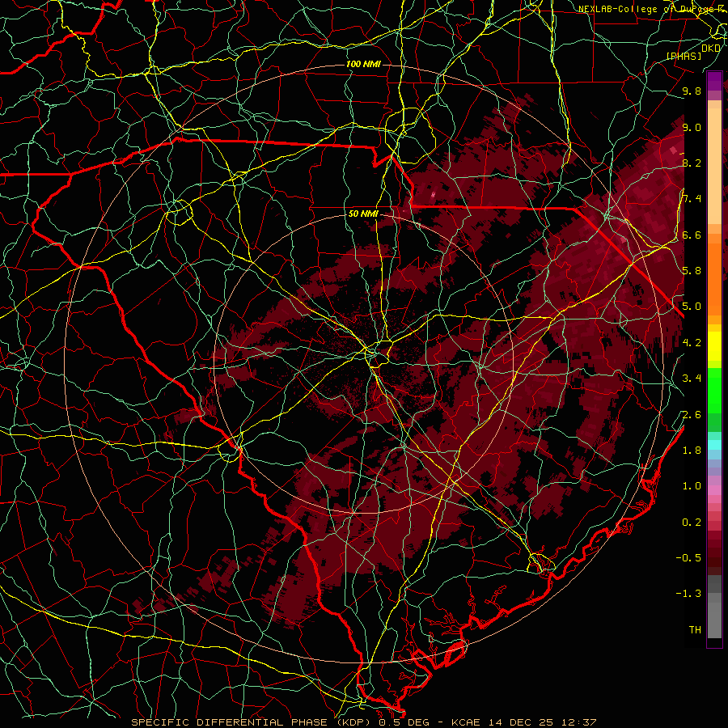This screenshot has height=728, width=728.
Task: Click the 1.0 legend value
Action: [x=692, y=486]
